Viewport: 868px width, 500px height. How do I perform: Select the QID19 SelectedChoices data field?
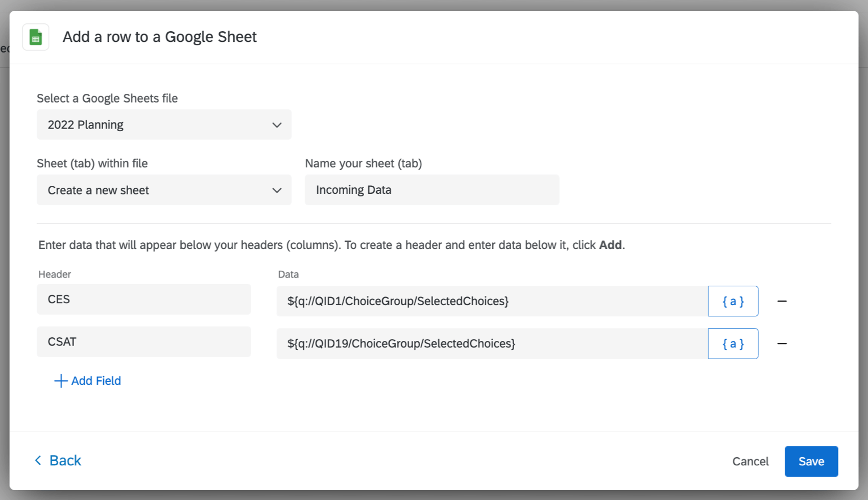pyautogui.click(x=490, y=343)
